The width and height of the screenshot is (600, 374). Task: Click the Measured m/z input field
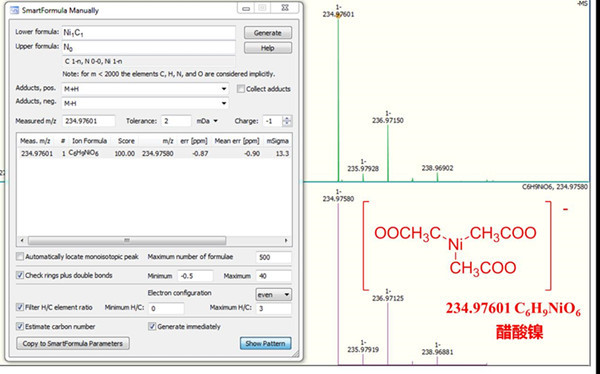[x=88, y=121]
